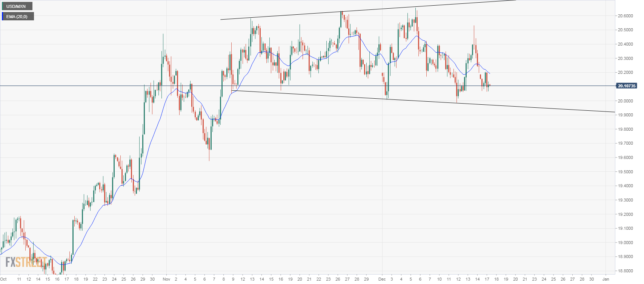
Task: Click the 20.2000 price axis label
Action: click(x=625, y=72)
